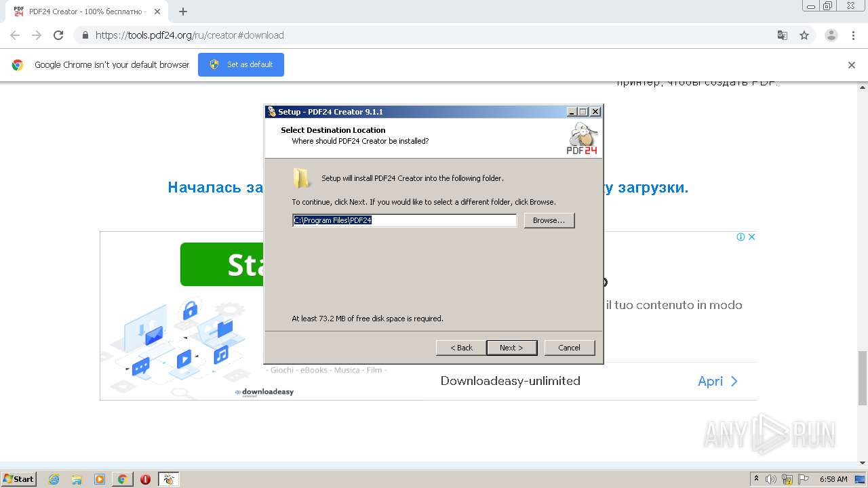Screen dimensions: 868x488
Task: Minimize the setup wizard window
Action: (572, 112)
